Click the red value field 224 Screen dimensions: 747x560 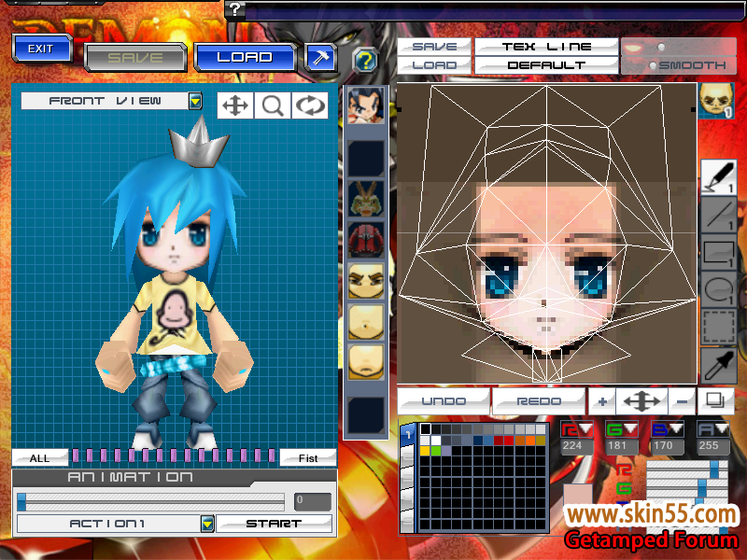tap(577, 446)
